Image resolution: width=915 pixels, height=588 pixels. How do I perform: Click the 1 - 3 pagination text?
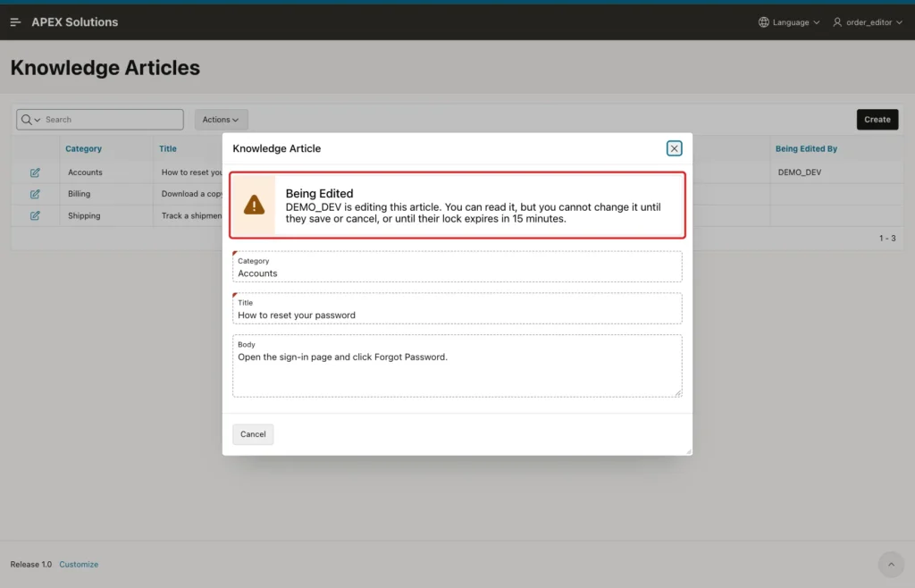887,238
